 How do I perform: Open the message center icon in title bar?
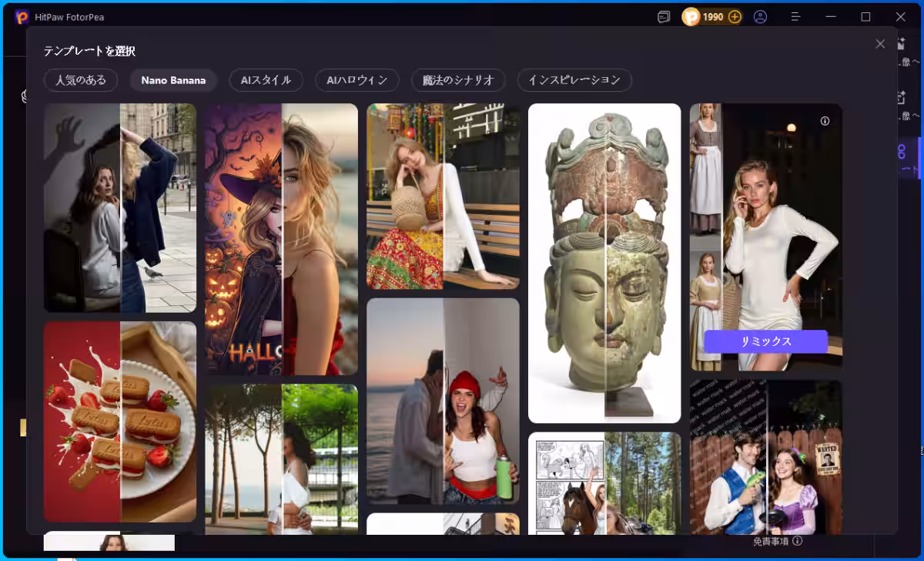[x=664, y=16]
